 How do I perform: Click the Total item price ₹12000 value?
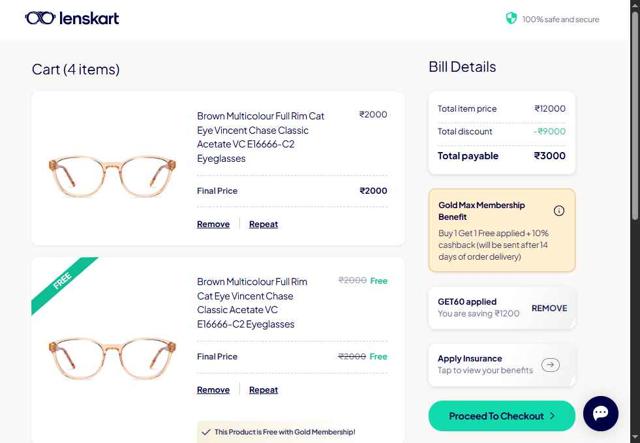pyautogui.click(x=550, y=109)
